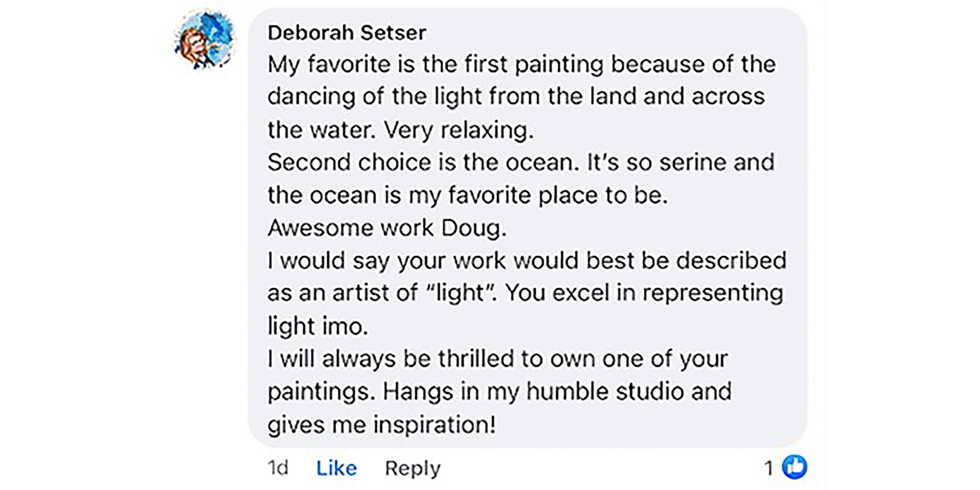Open the Deborah Setser profile name link

click(x=346, y=33)
